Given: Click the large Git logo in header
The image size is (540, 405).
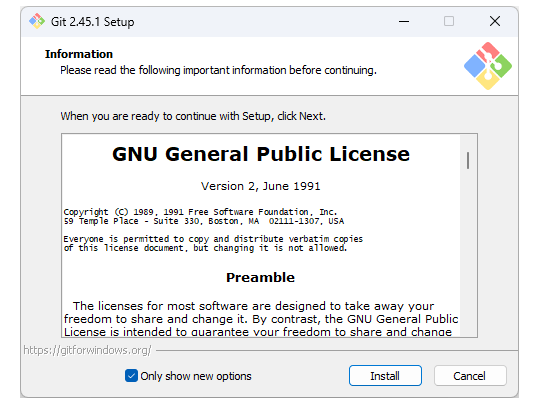Looking at the screenshot, I should click(488, 66).
